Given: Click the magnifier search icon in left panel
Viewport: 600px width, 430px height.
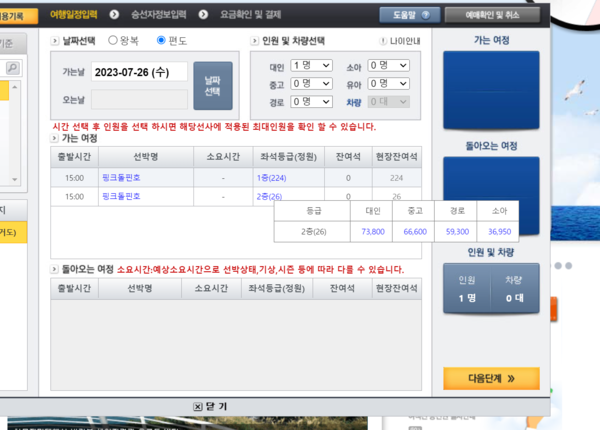Looking at the screenshot, I should (x=13, y=68).
